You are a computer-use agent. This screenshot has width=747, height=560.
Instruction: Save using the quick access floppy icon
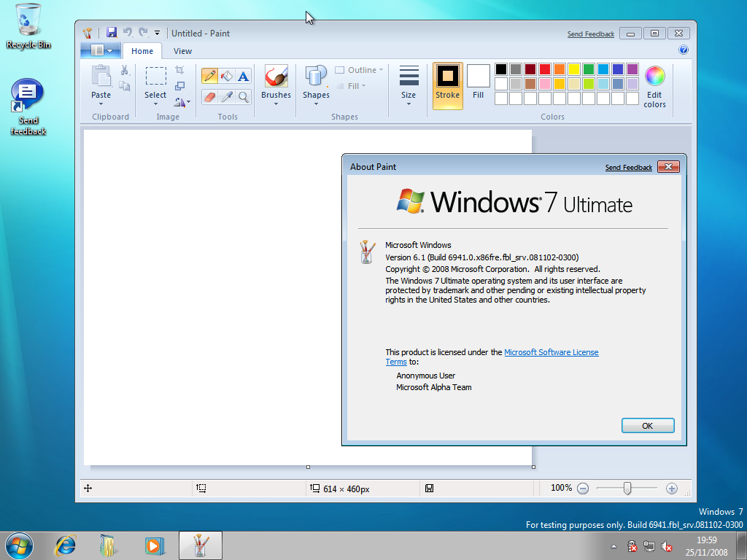tap(112, 32)
